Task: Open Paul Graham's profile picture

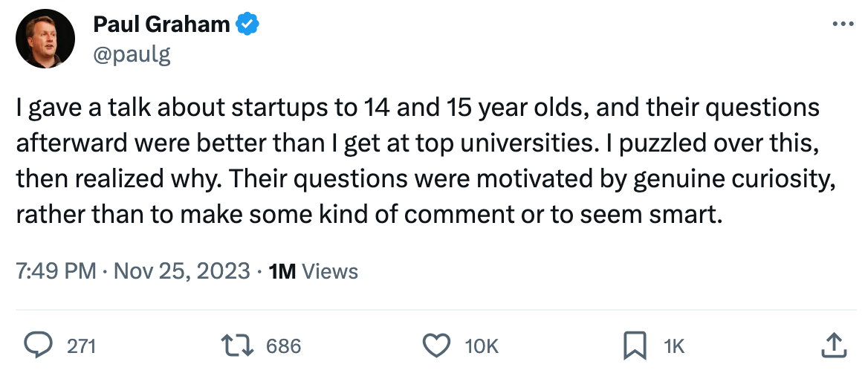Action: (x=45, y=39)
